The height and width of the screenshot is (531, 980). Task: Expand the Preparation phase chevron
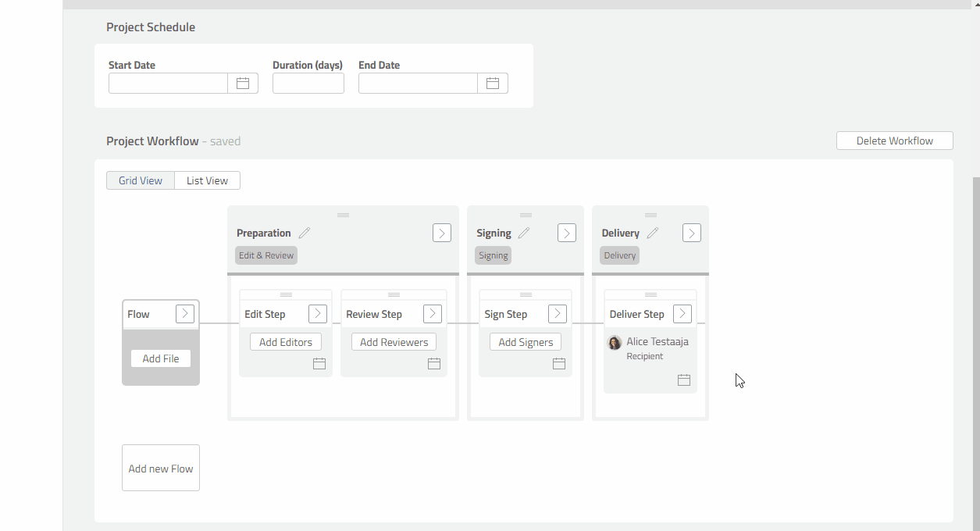441,232
